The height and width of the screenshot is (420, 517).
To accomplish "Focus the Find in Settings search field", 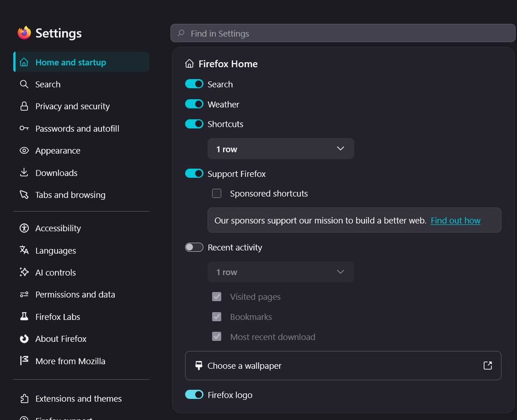I will pyautogui.click(x=343, y=33).
